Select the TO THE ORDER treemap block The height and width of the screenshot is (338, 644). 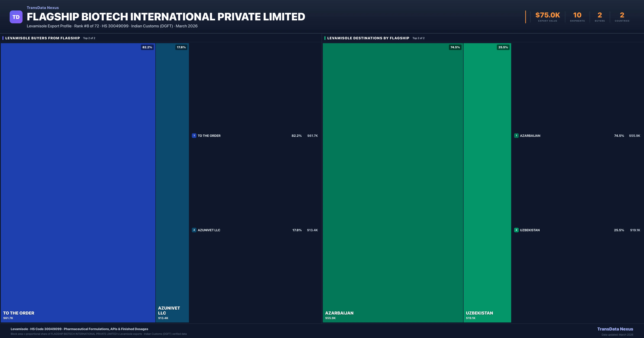(x=78, y=183)
